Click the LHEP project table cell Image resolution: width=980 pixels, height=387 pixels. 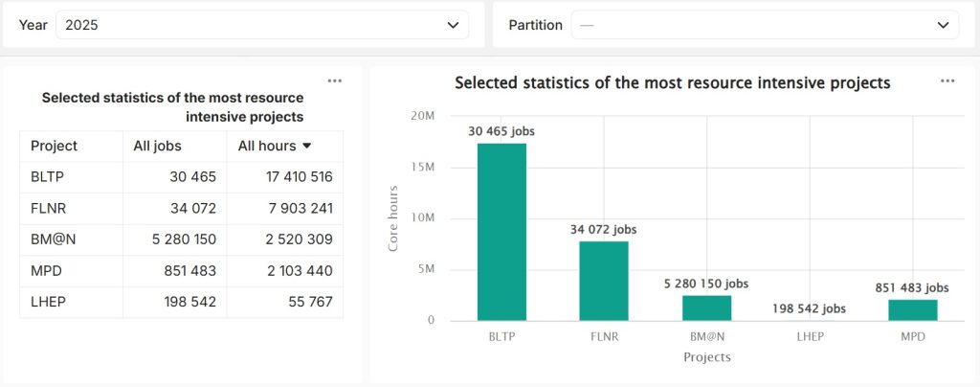click(48, 303)
